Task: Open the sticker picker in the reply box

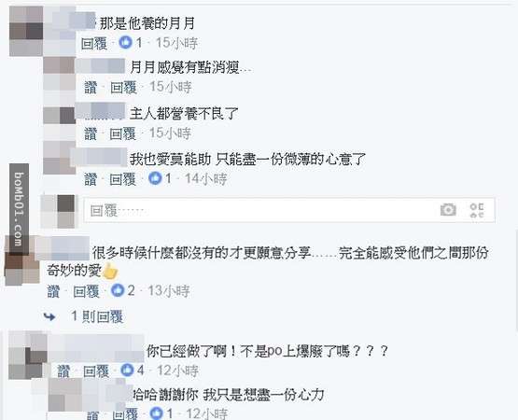Action: point(477,210)
